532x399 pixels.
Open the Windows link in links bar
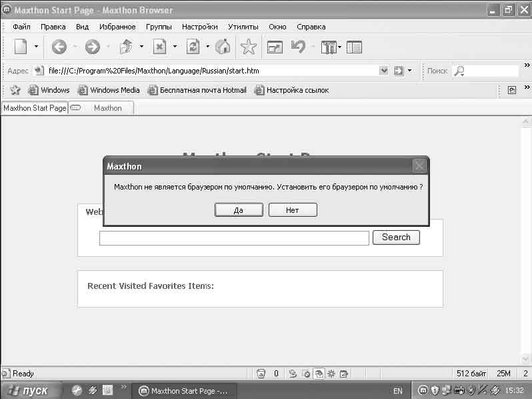[49, 90]
